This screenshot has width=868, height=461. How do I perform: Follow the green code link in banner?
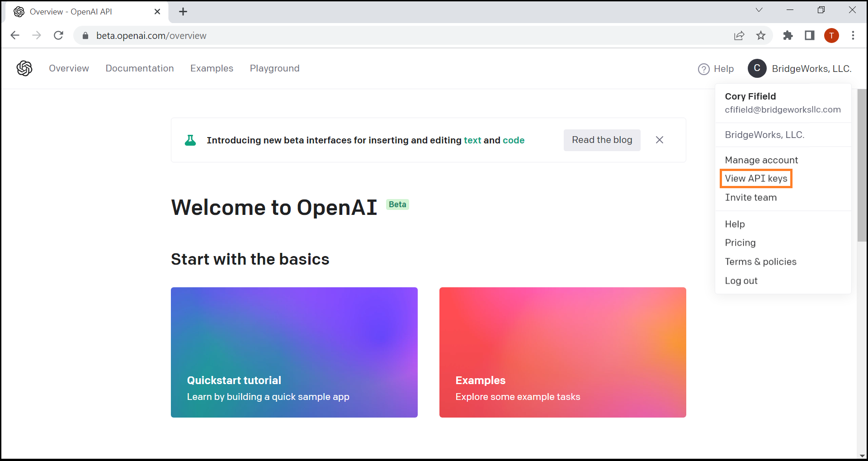[x=514, y=140]
